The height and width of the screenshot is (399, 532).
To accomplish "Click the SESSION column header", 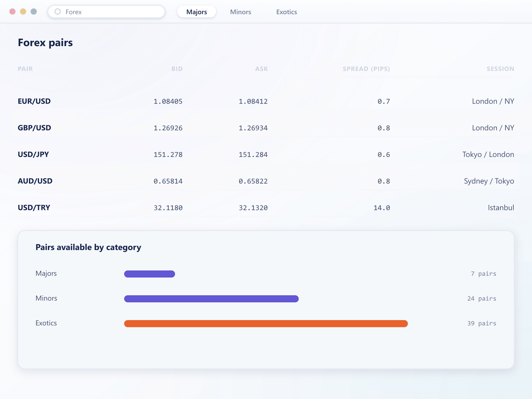I will point(500,69).
